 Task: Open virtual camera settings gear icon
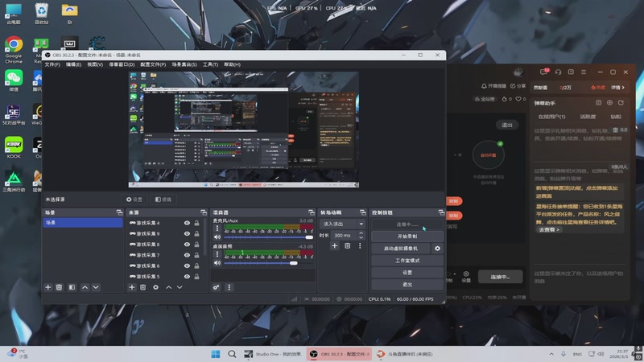(x=437, y=249)
